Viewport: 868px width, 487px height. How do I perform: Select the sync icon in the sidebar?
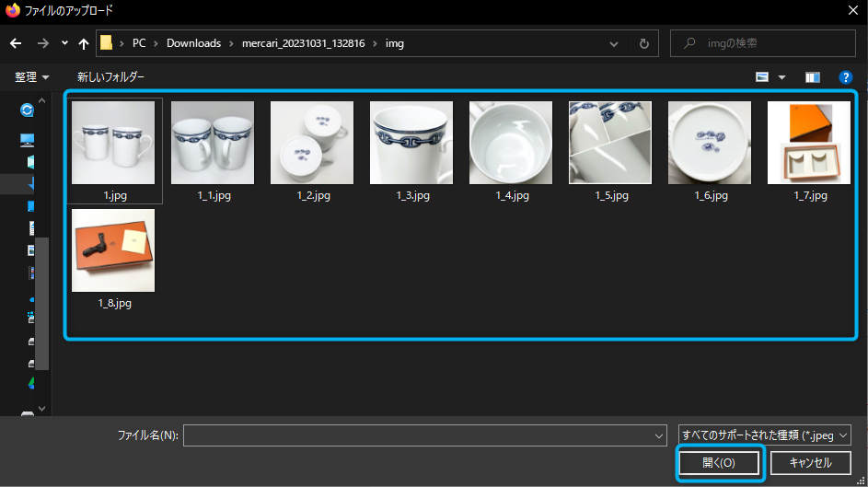27,110
